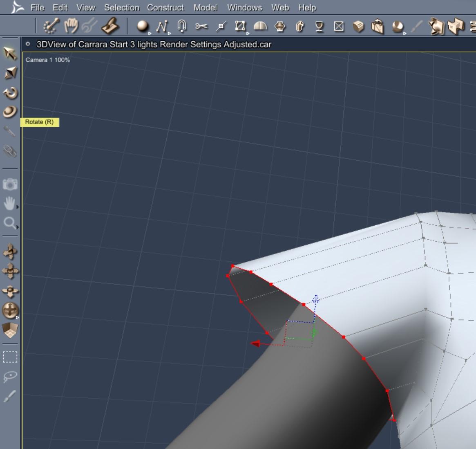Expand the sphere primitive tool flyout arrow

[150, 34]
